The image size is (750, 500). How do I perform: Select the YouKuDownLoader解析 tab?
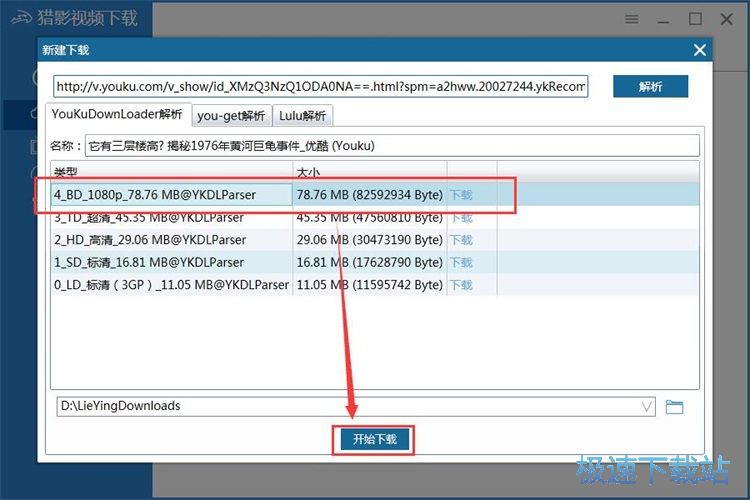[x=117, y=114]
